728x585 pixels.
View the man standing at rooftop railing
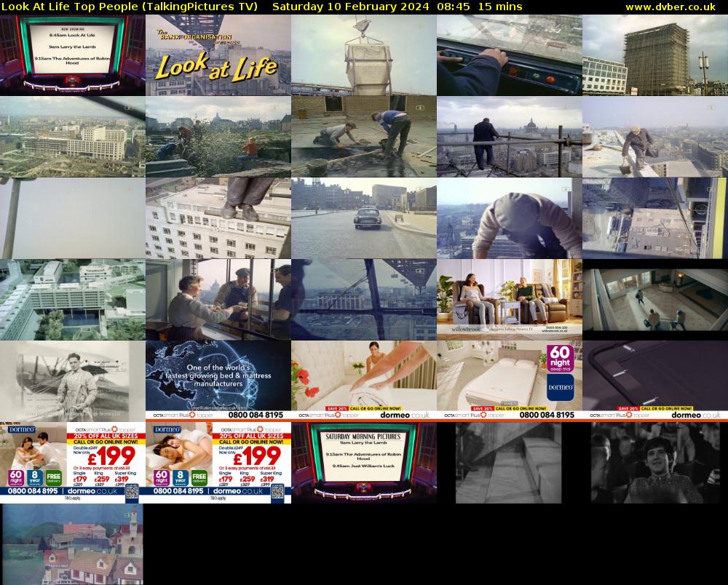point(510,137)
